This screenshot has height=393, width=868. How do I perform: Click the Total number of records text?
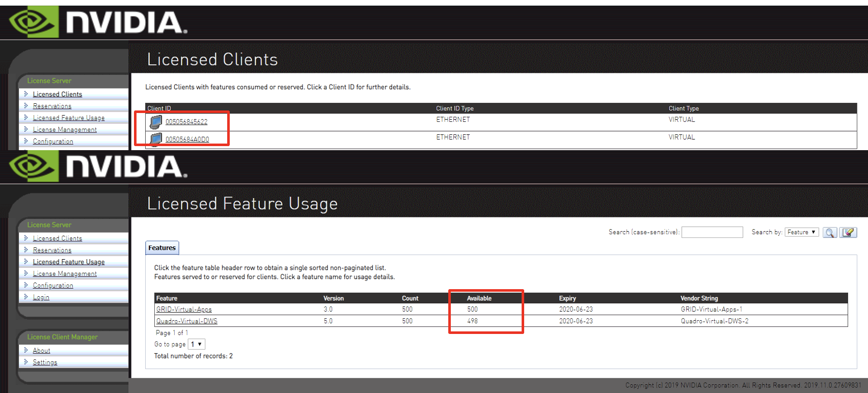(x=194, y=356)
